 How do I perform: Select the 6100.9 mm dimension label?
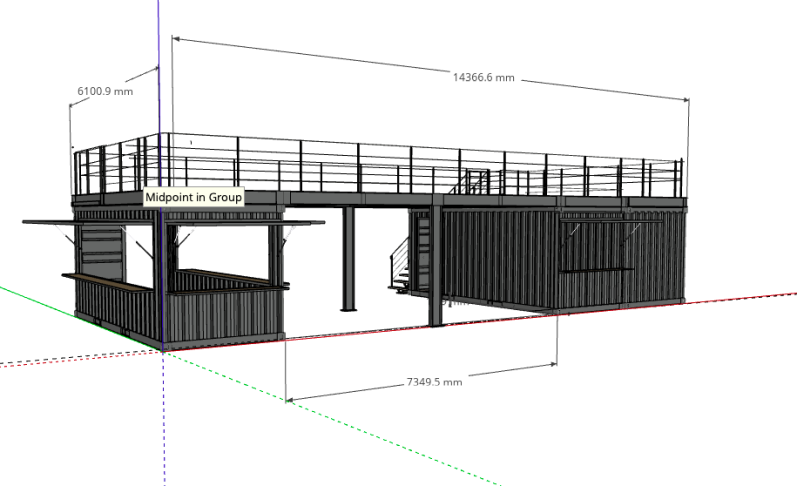click(105, 92)
